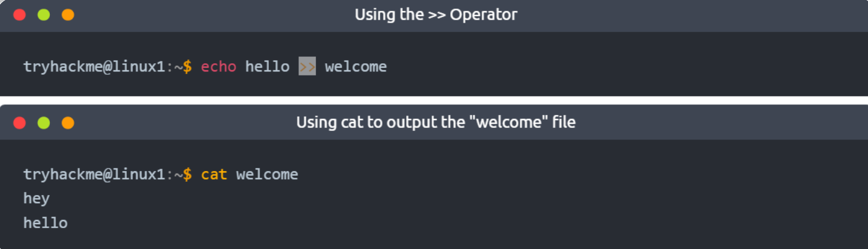Image resolution: width=868 pixels, height=249 pixels.
Task: Click the red echo command
Action: tap(218, 67)
